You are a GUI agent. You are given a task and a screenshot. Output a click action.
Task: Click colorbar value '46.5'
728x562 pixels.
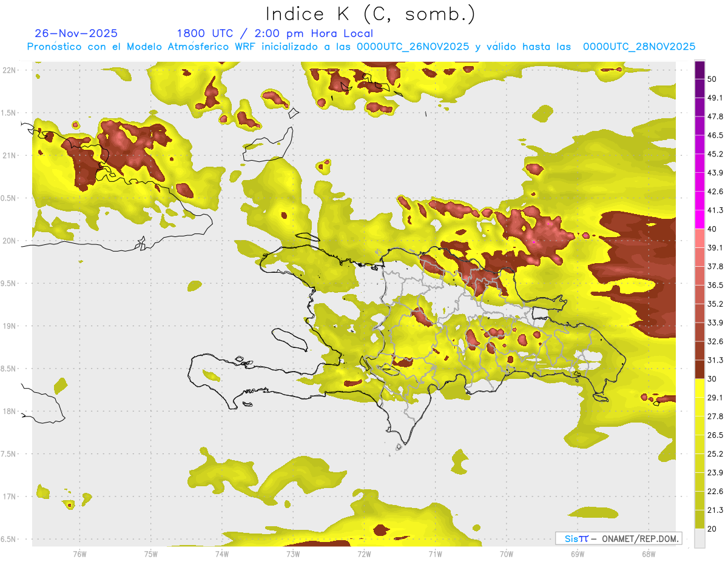(x=715, y=135)
